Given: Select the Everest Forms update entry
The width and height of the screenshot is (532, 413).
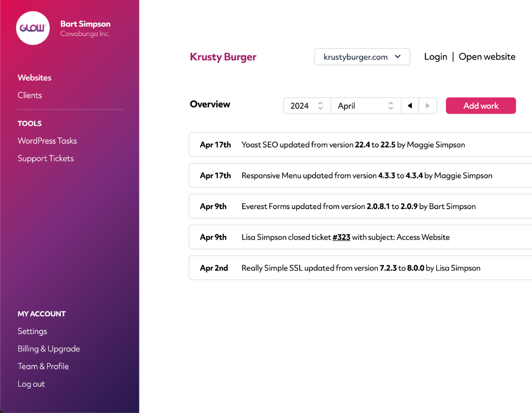Looking at the screenshot, I should tap(360, 206).
